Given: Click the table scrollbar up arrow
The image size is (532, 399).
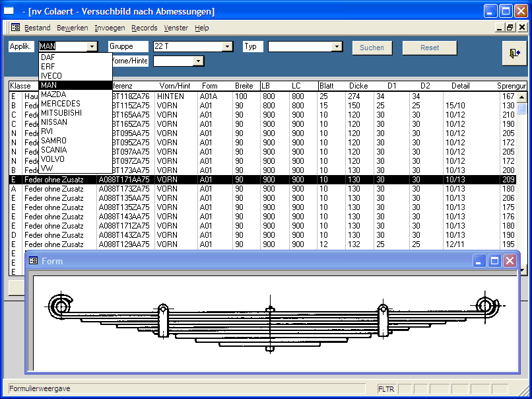Looking at the screenshot, I should pos(522,96).
